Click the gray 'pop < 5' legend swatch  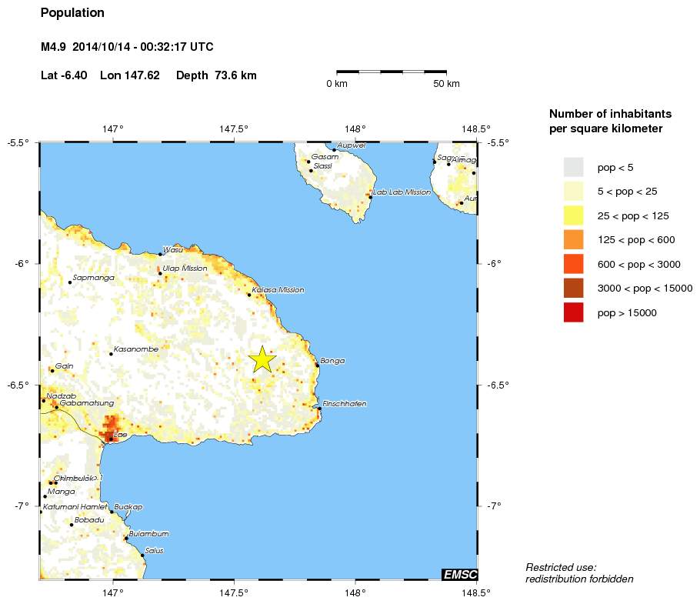pos(573,167)
